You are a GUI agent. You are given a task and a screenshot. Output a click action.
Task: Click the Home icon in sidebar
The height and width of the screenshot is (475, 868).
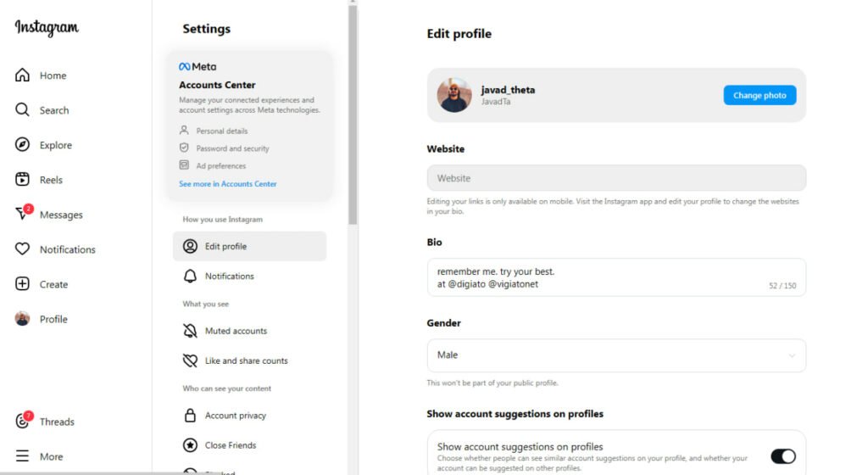click(x=23, y=75)
